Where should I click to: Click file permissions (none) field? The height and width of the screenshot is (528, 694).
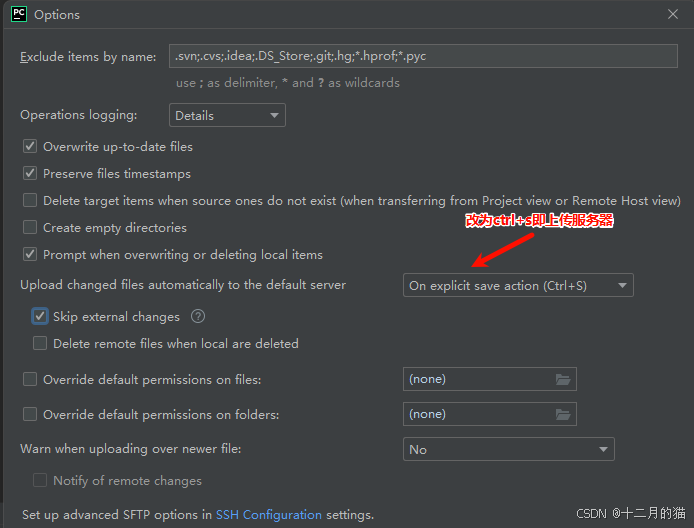pyautogui.click(x=490, y=379)
